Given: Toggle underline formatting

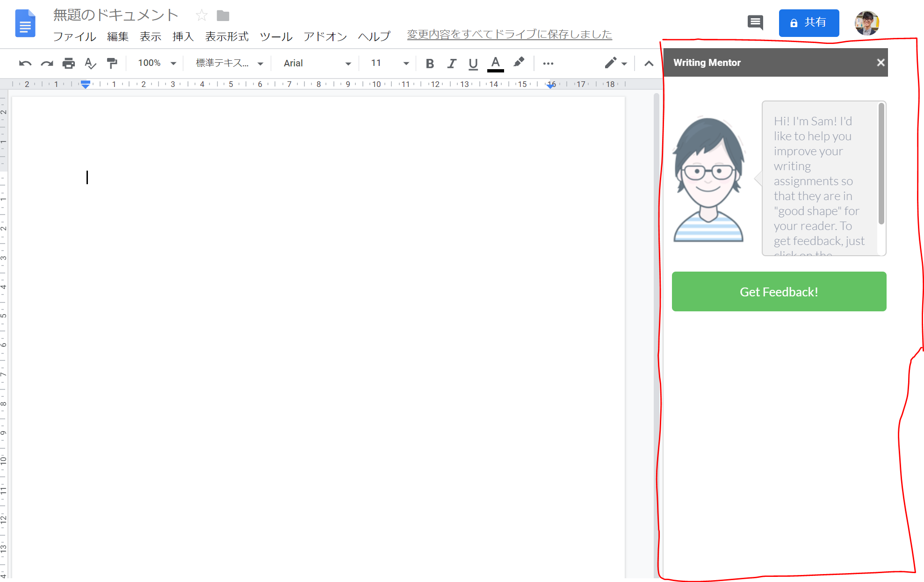Looking at the screenshot, I should [473, 63].
